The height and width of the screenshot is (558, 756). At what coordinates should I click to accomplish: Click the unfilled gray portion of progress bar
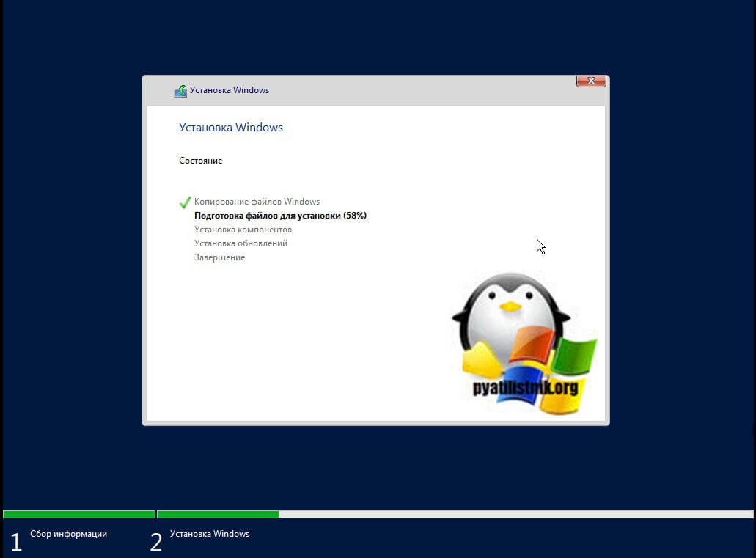point(513,515)
